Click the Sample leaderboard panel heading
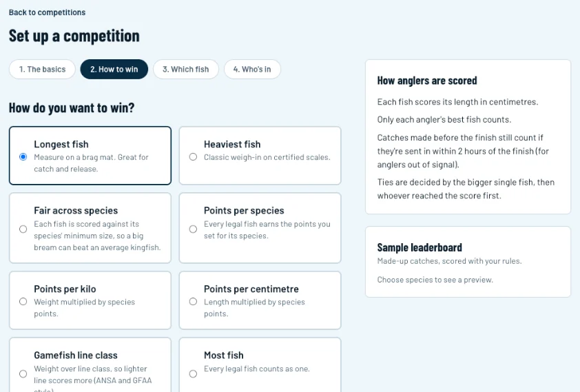580x392 pixels. pyautogui.click(x=420, y=247)
